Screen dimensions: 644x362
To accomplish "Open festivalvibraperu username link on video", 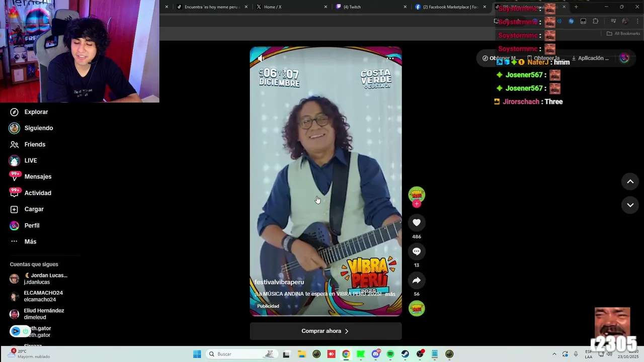I will [279, 282].
